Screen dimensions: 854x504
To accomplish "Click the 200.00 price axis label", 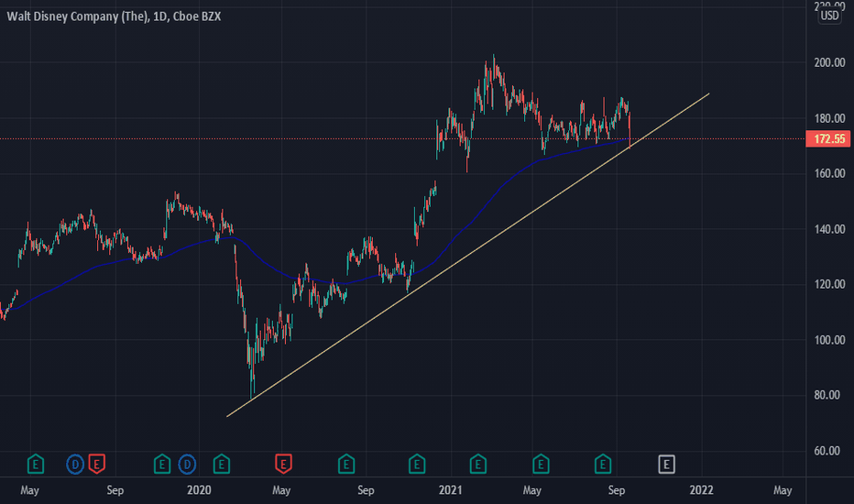I will click(829, 62).
